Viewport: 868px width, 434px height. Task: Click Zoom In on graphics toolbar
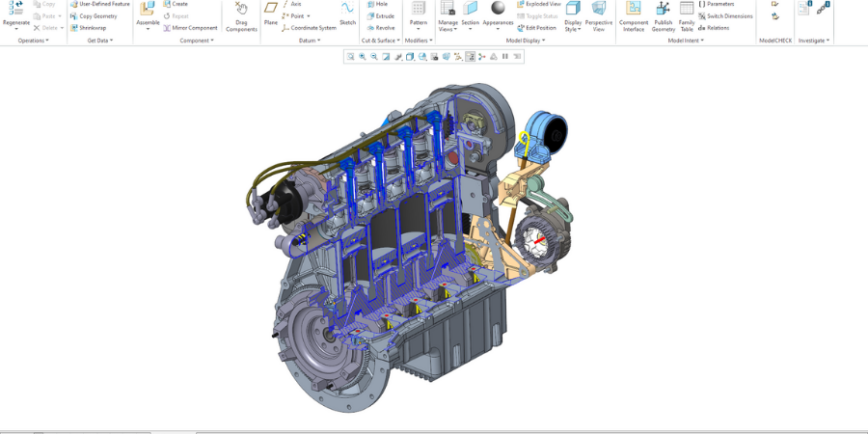point(363,57)
